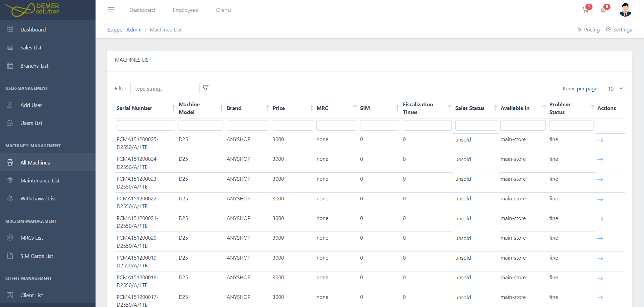Sort by Problem Status arrow
The height and width of the screenshot is (307, 644).
click(x=592, y=108)
